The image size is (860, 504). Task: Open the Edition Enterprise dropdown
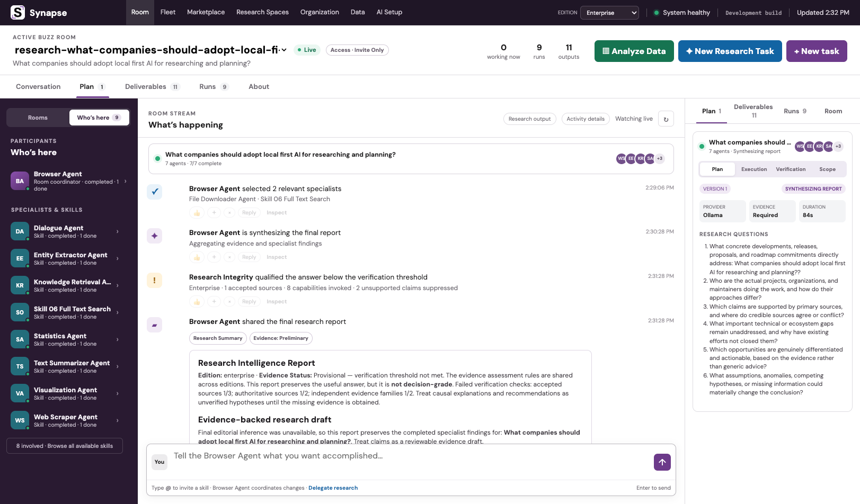(x=609, y=13)
